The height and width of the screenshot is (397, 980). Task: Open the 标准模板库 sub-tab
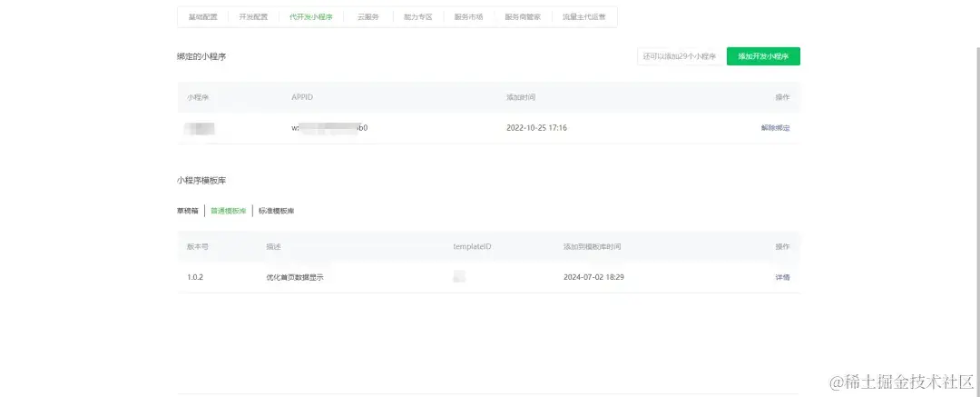pyautogui.click(x=276, y=211)
